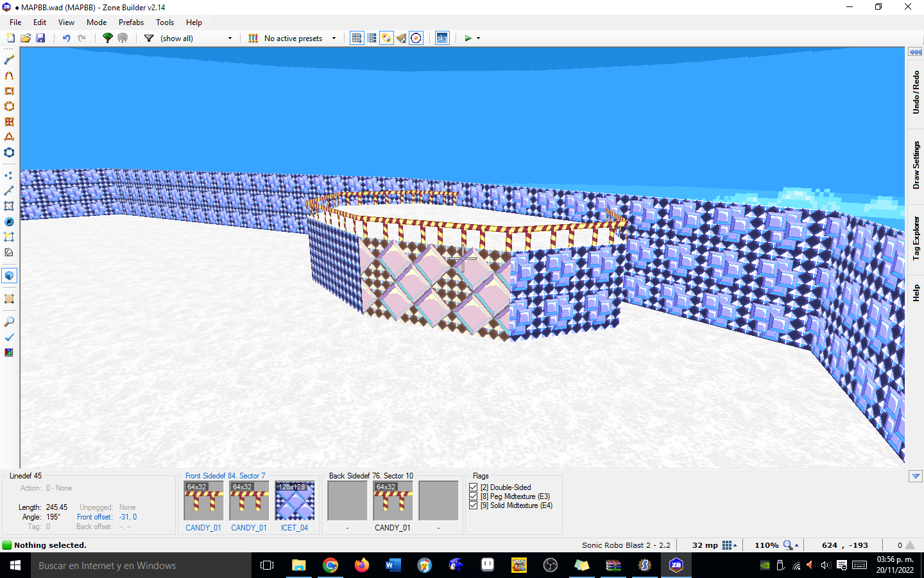Toggle the dotted grid view icon
This screenshot has width=924, height=578.
pos(372,39)
